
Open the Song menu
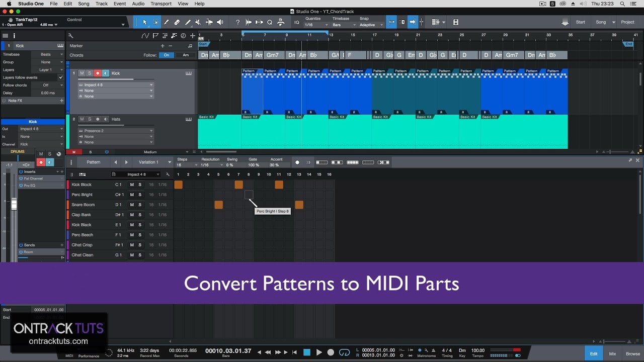pyautogui.click(x=84, y=4)
